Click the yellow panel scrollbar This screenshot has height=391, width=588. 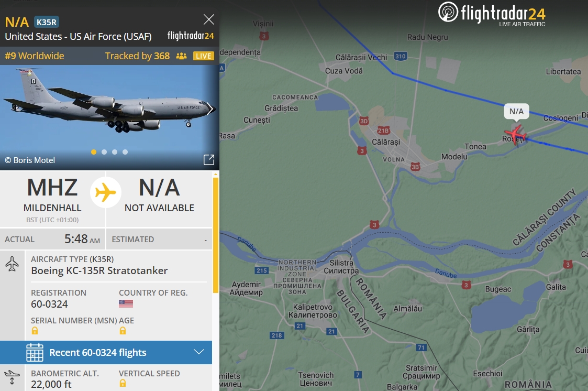click(x=216, y=235)
